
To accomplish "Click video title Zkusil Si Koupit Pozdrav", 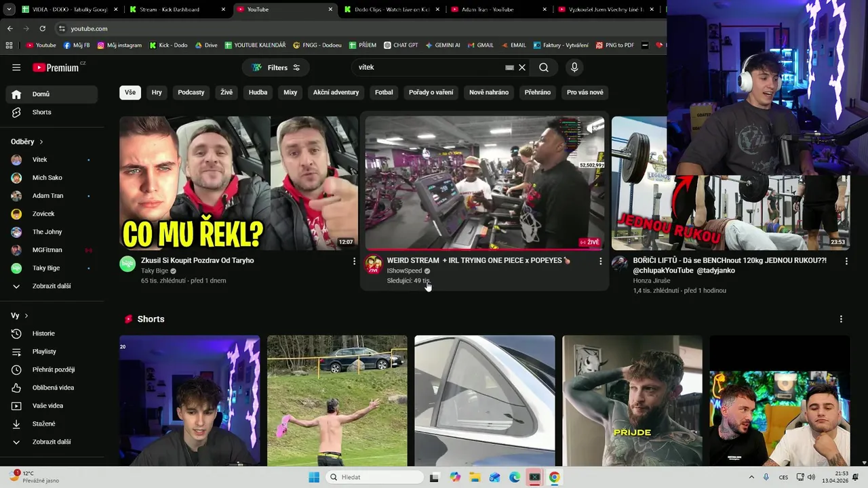I will [197, 260].
